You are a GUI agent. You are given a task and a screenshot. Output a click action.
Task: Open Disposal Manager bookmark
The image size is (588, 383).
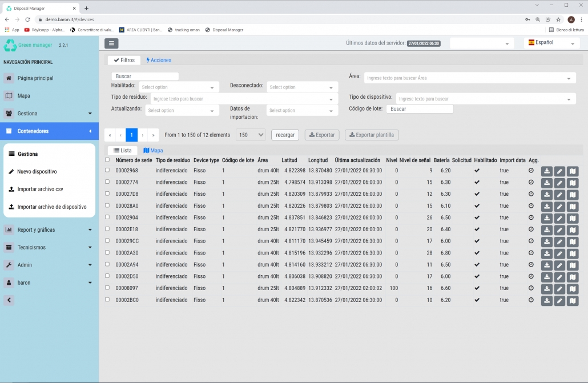tap(224, 30)
